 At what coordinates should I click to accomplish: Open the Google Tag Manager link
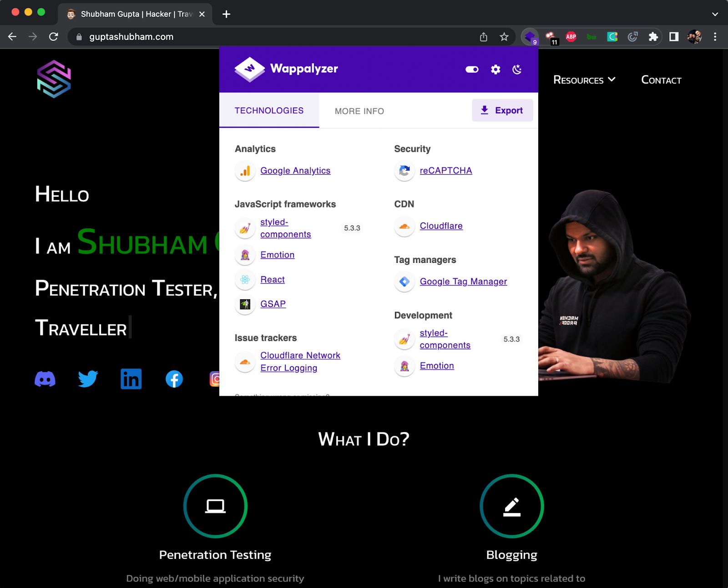click(x=463, y=281)
